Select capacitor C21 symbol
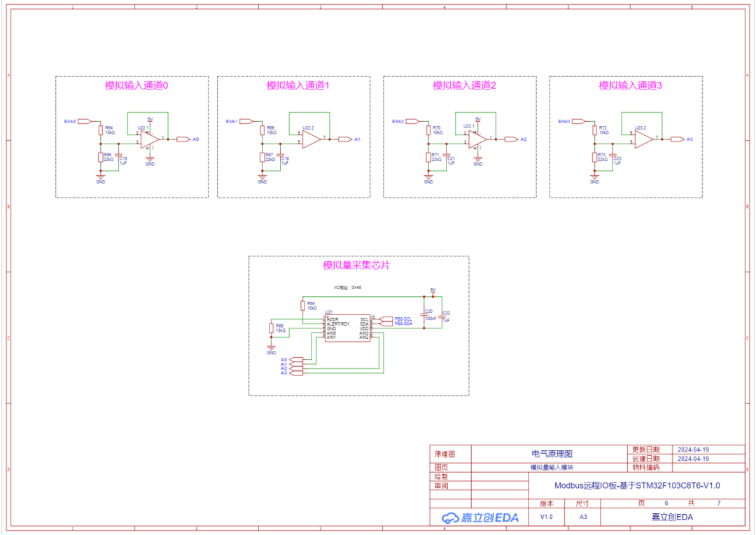Screen dimensions: 756x535 (x=447, y=155)
